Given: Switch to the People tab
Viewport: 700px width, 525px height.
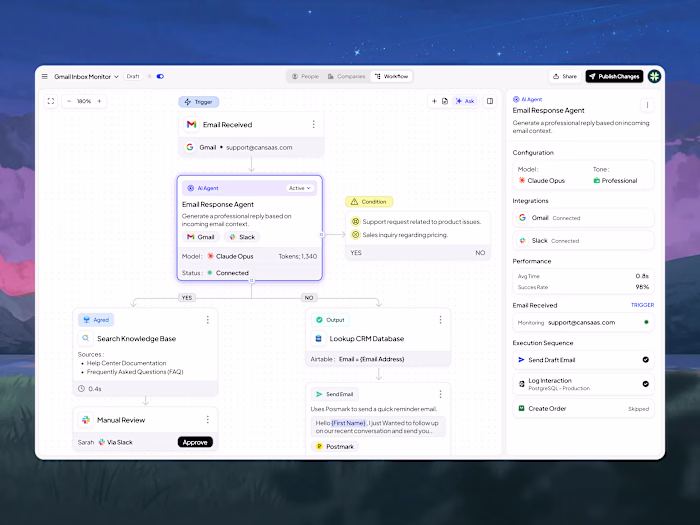Looking at the screenshot, I should (305, 76).
